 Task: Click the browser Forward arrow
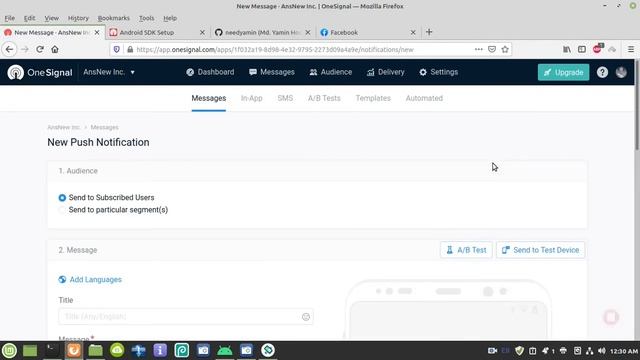25,49
